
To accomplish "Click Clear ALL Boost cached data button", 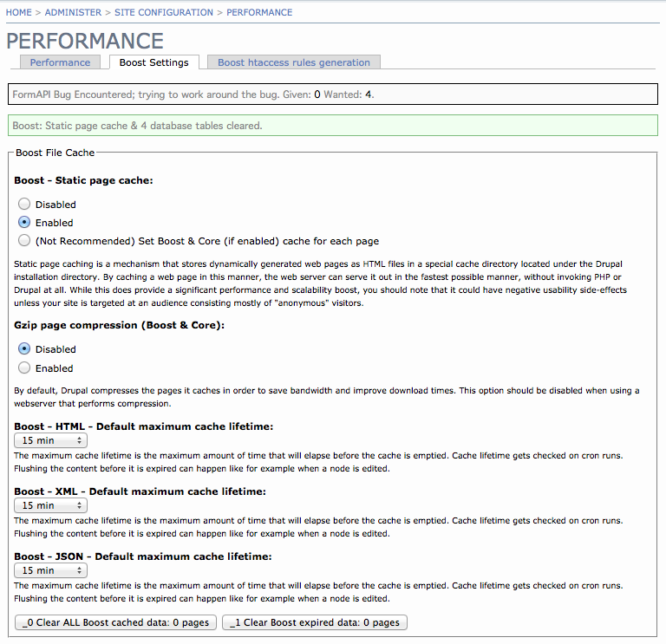I will tap(116, 622).
